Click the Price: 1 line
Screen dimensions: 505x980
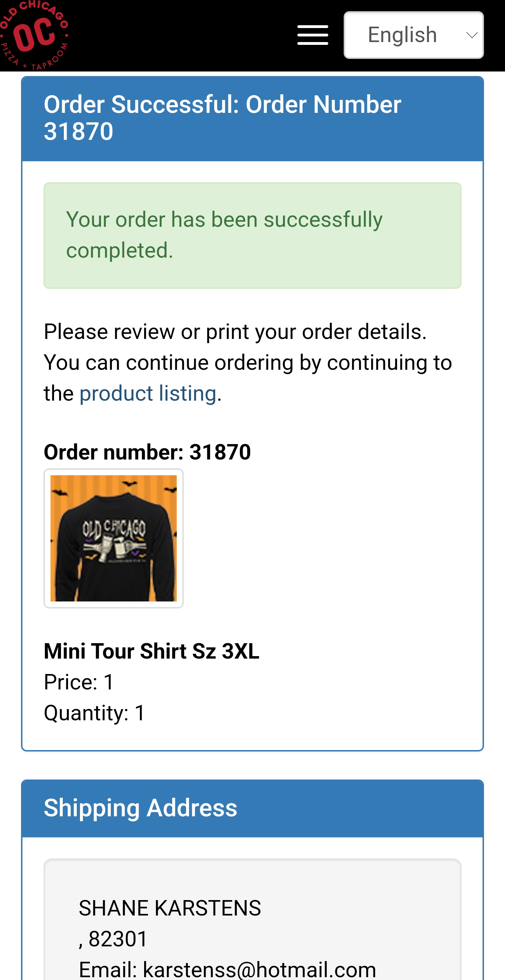pos(79,682)
